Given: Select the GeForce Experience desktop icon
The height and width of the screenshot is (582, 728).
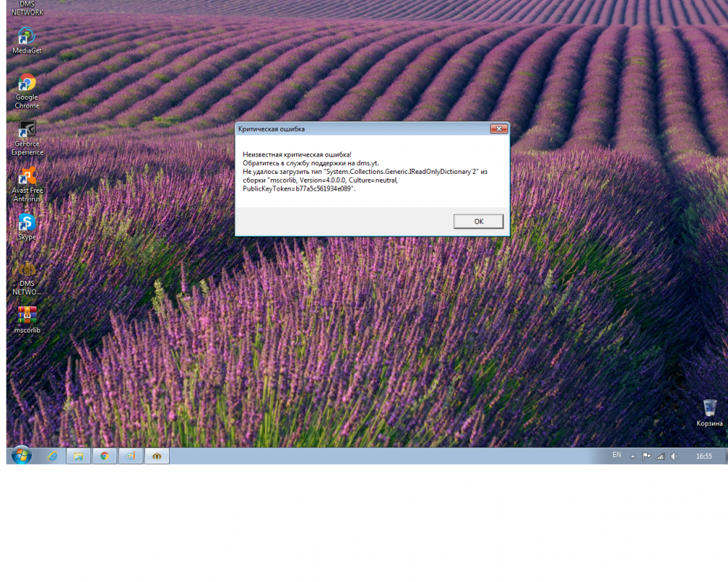Looking at the screenshot, I should tap(27, 129).
